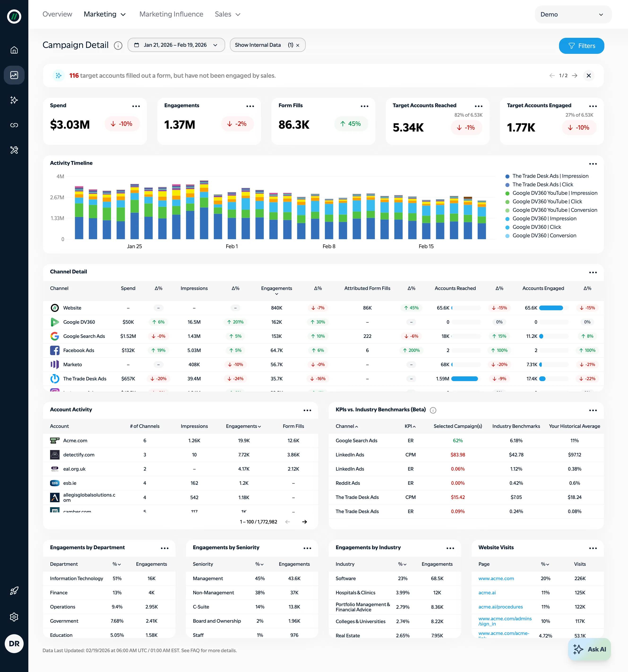The height and width of the screenshot is (672, 628).
Task: Dismiss the 116 target accounts insight banner
Action: pos(589,76)
